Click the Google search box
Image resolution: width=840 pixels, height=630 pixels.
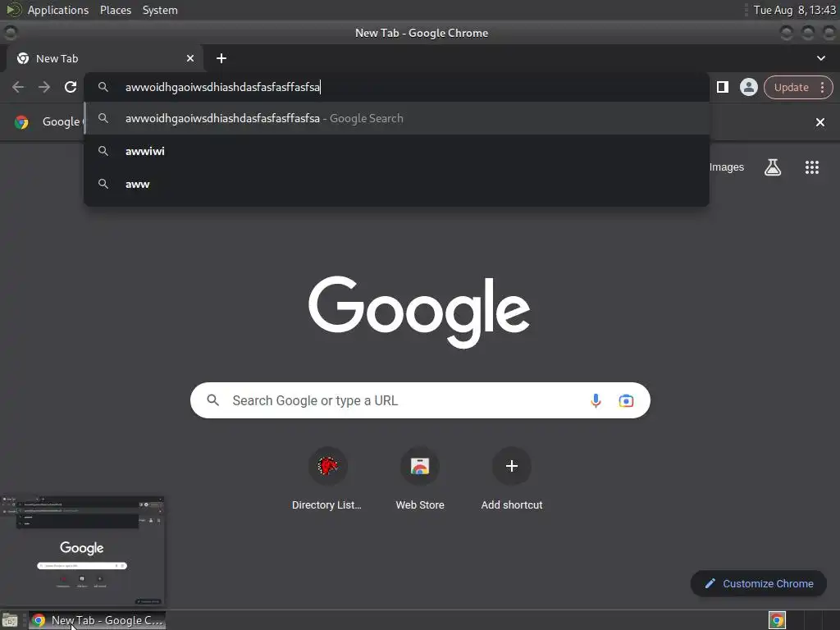(420, 400)
